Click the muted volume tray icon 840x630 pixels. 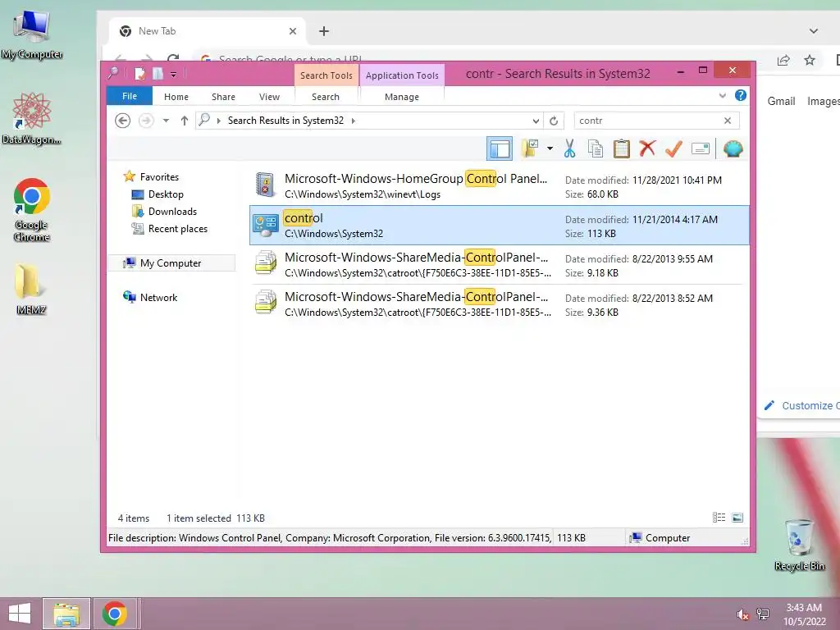743,614
